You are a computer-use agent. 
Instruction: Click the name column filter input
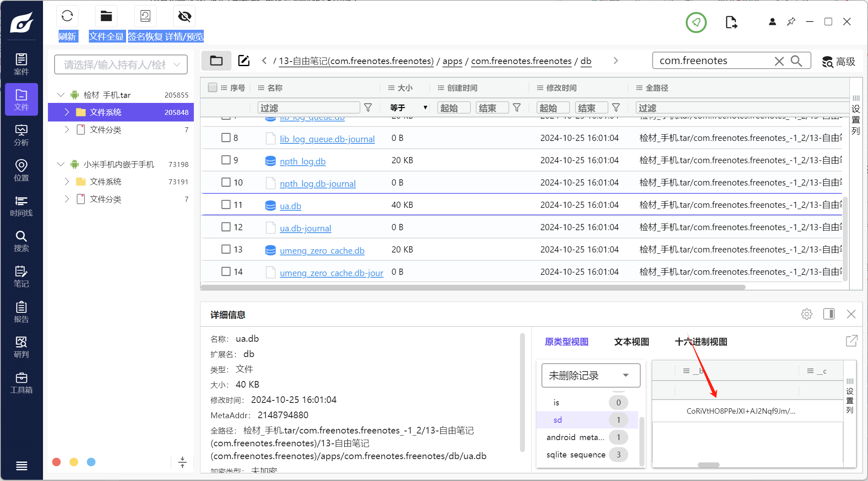pos(308,108)
